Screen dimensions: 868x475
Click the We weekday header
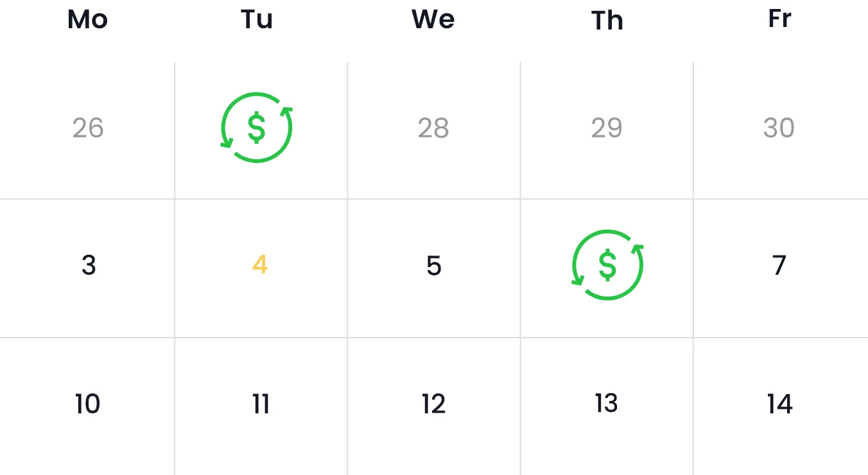point(433,19)
